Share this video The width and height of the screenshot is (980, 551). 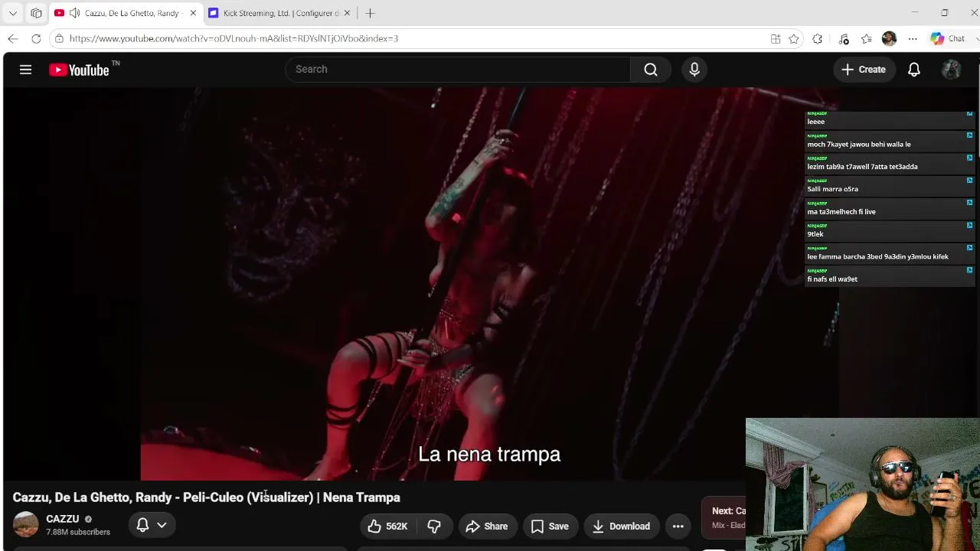(x=487, y=527)
